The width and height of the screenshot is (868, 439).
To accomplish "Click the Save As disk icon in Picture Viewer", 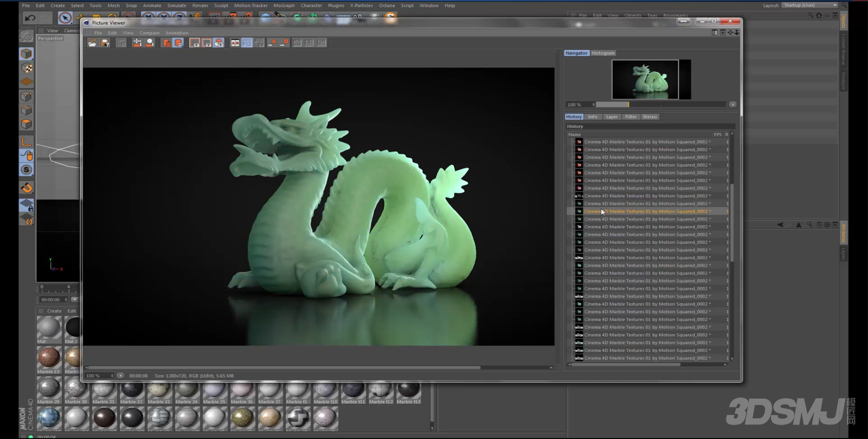I will 105,43.
